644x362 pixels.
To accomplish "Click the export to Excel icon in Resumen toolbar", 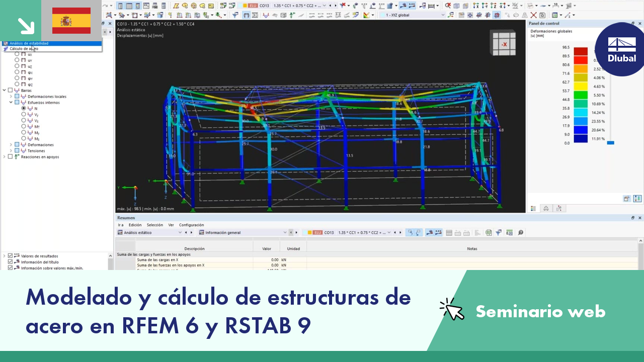I will tap(489, 232).
